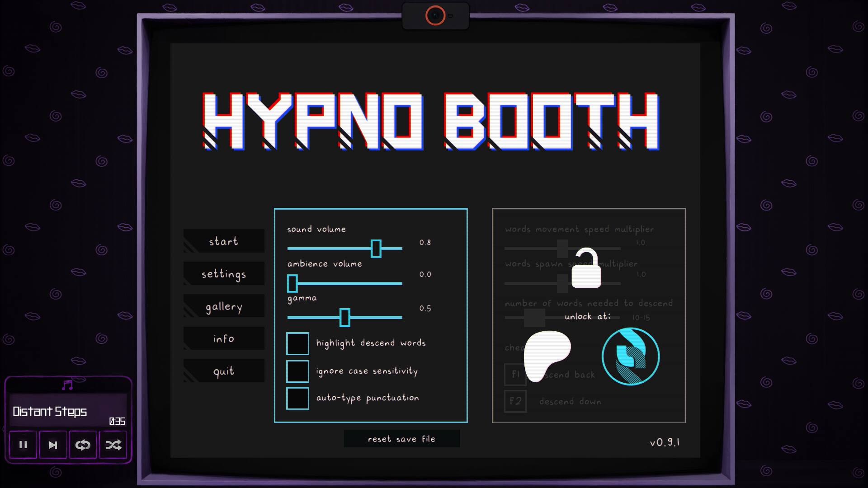The height and width of the screenshot is (488, 868).
Task: Click the 'unlock at:' label
Action: (x=588, y=316)
